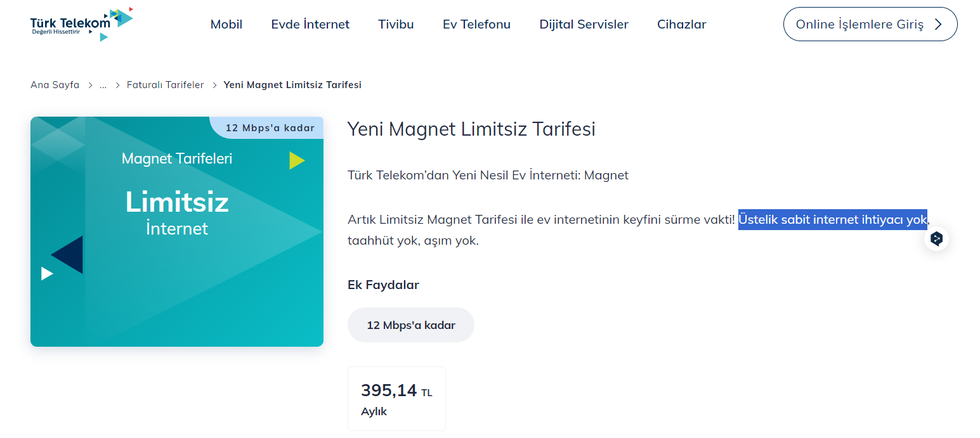Screen dimensions: 980x438
Task: Open the Cihazlar menu
Action: (681, 25)
